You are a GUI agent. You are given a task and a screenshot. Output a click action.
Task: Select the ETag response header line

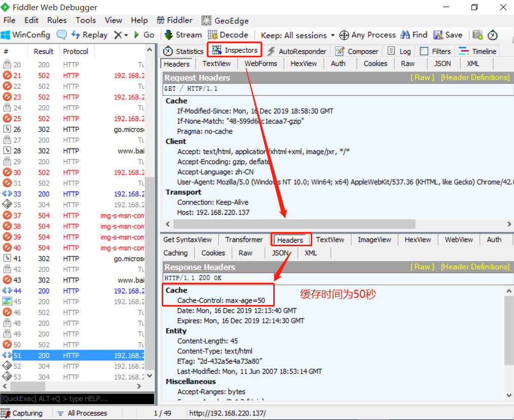(219, 361)
